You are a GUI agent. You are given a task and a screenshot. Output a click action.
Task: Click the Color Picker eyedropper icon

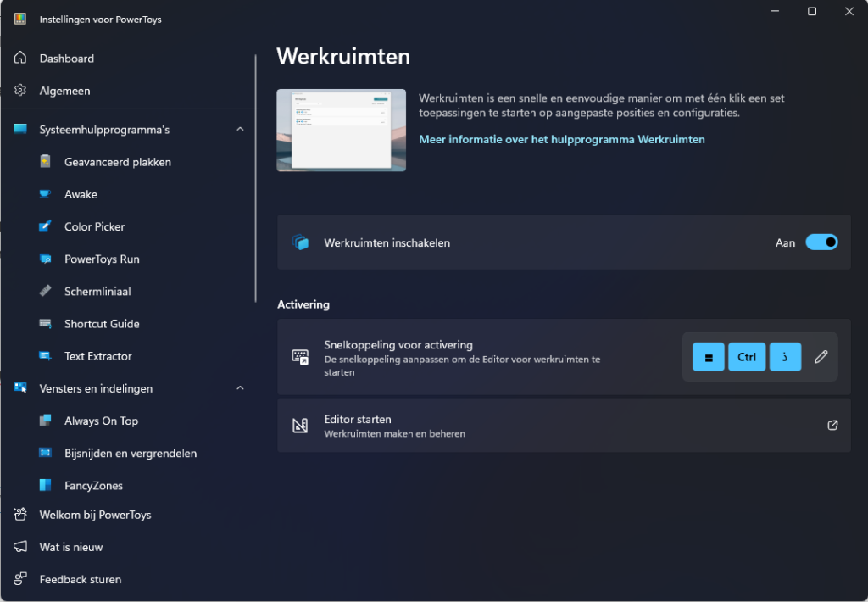pos(46,226)
